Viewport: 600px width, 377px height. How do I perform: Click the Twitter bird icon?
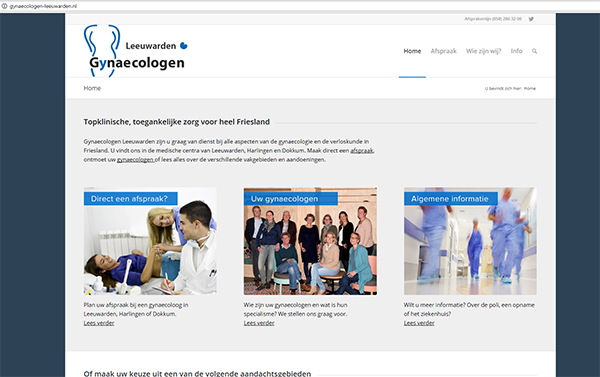click(531, 19)
